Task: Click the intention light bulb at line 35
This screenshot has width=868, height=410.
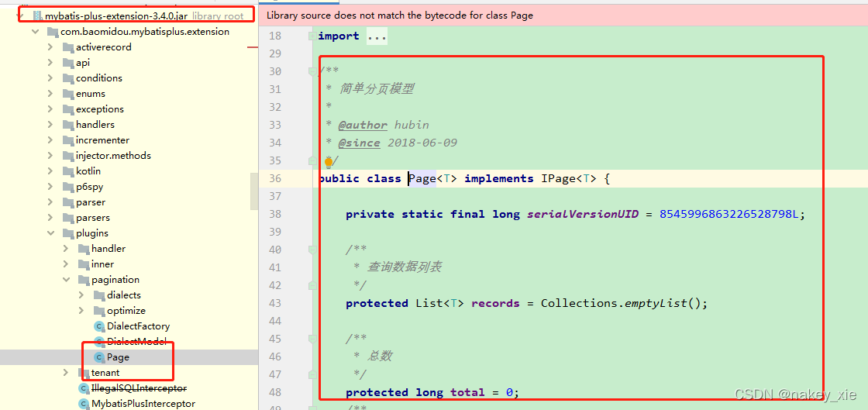Action: click(x=329, y=161)
